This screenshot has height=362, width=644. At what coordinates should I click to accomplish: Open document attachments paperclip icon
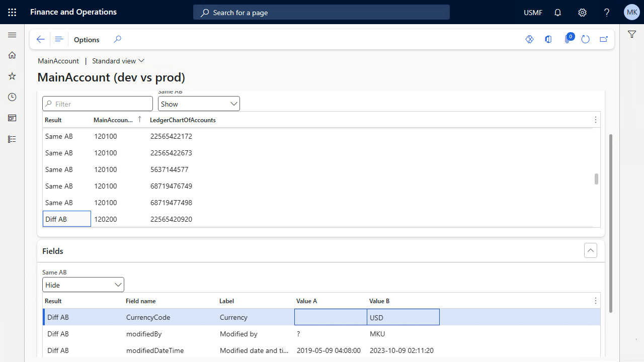568,39
